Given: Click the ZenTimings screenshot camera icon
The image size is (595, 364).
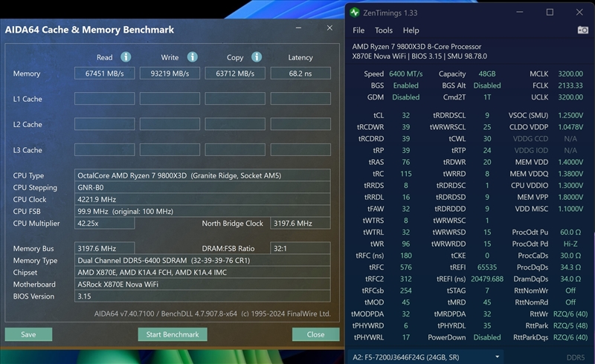Looking at the screenshot, I should pos(583,30).
